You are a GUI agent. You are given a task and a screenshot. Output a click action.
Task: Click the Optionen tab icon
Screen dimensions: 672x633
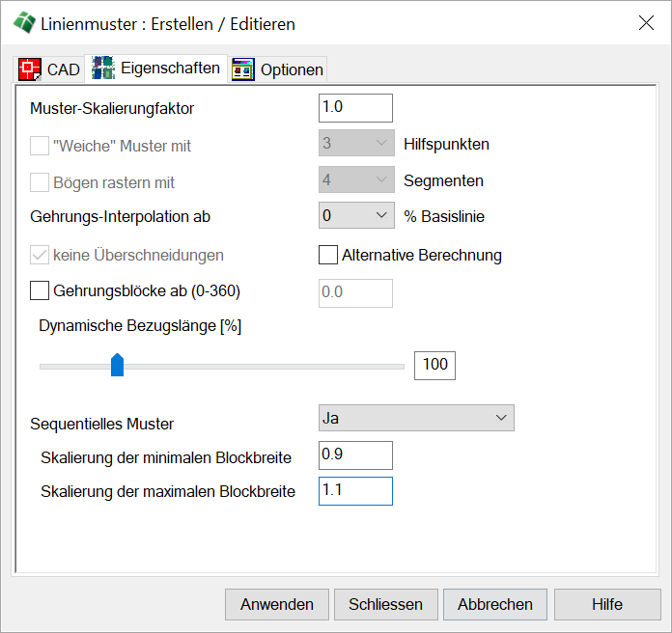243,69
